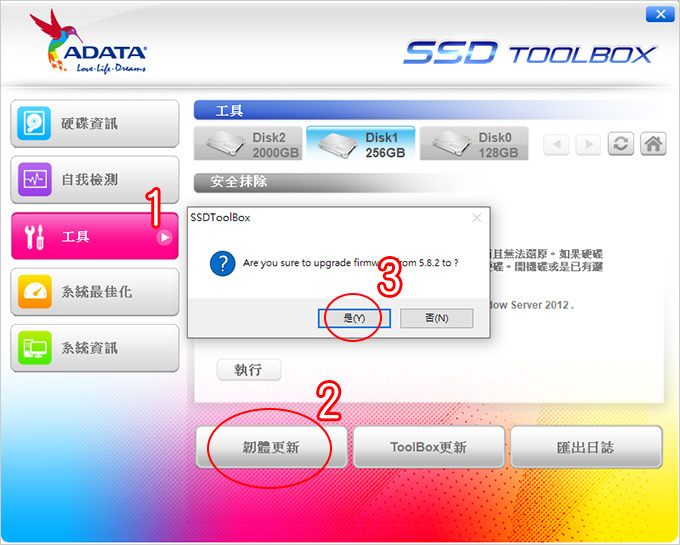Screen dimensions: 680x545
Task: Click the system info computer icon
Action: pyautogui.click(x=35, y=348)
